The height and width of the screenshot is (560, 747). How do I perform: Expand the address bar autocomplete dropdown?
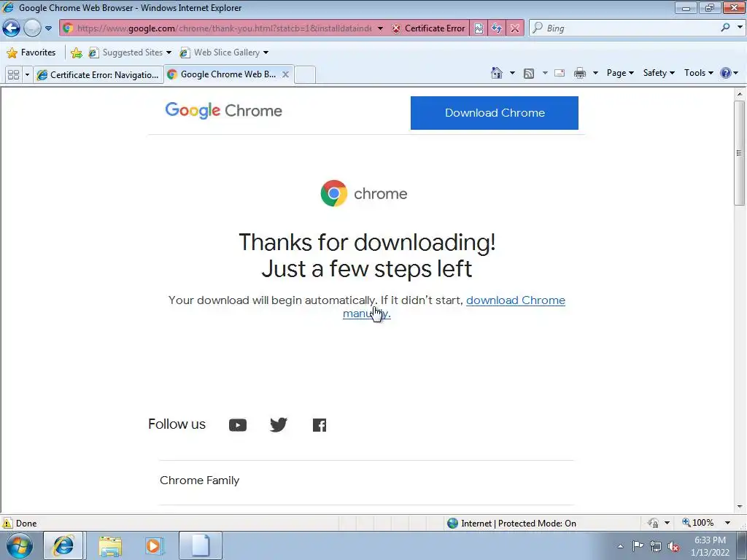[380, 28]
